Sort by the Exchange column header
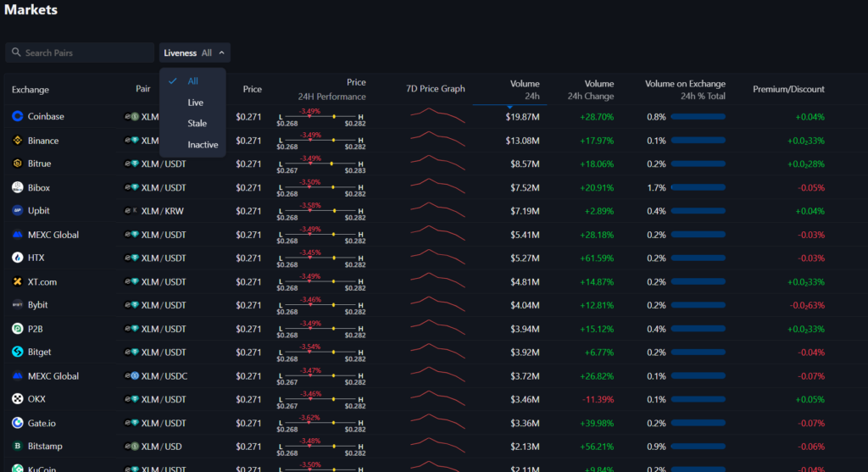Viewport: 868px width, 472px height. pos(31,90)
